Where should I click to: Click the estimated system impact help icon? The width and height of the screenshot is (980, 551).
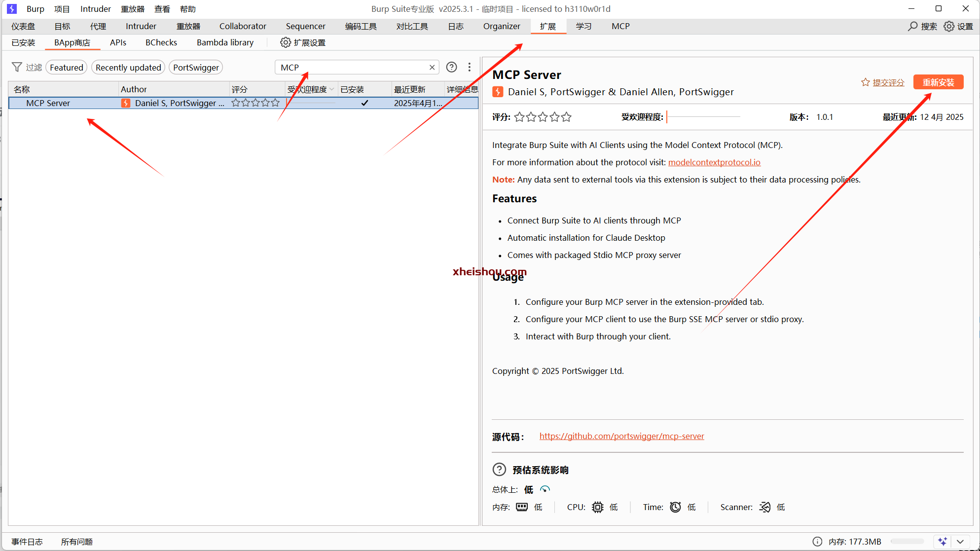point(499,469)
